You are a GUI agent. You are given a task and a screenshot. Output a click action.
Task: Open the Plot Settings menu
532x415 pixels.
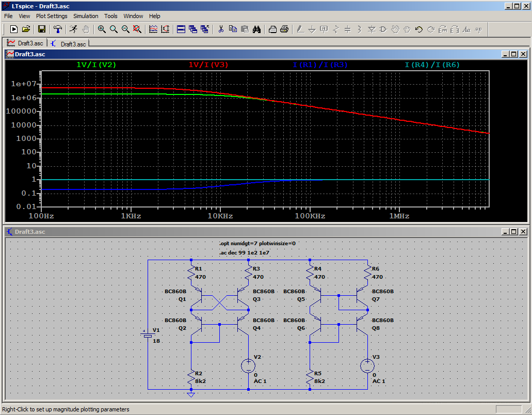tap(52, 16)
